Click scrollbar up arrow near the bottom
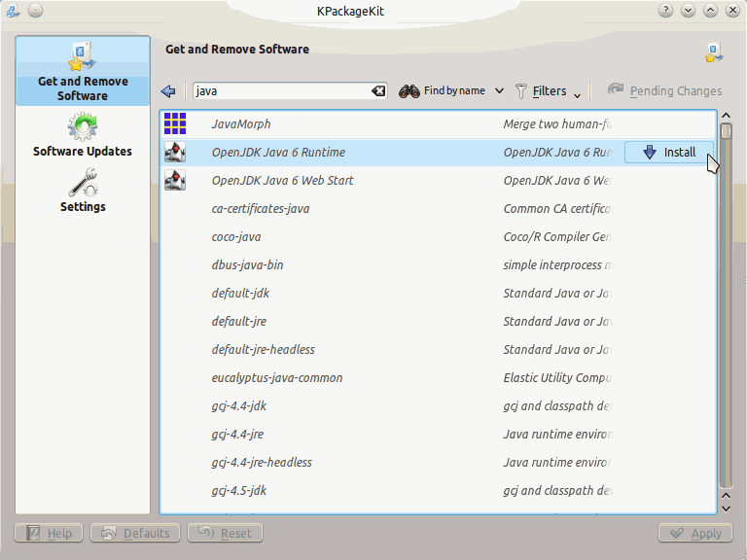Image resolution: width=747 pixels, height=560 pixels. 726,496
